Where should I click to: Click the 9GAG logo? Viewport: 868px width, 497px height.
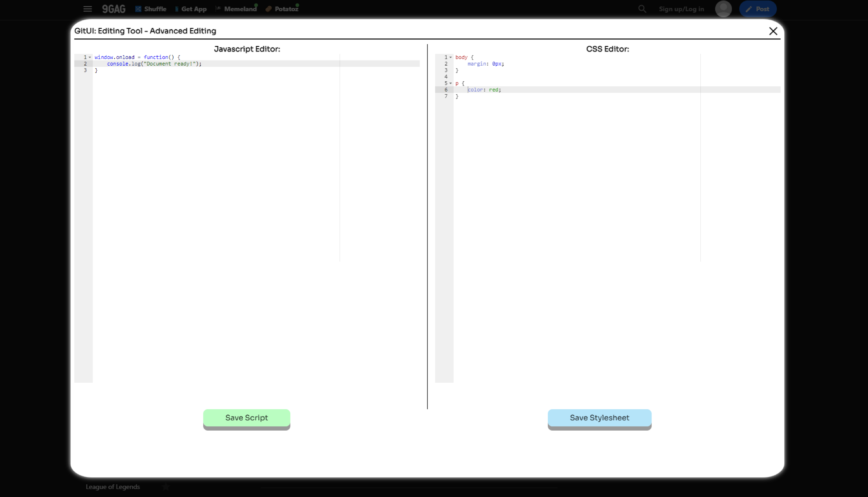tap(113, 9)
